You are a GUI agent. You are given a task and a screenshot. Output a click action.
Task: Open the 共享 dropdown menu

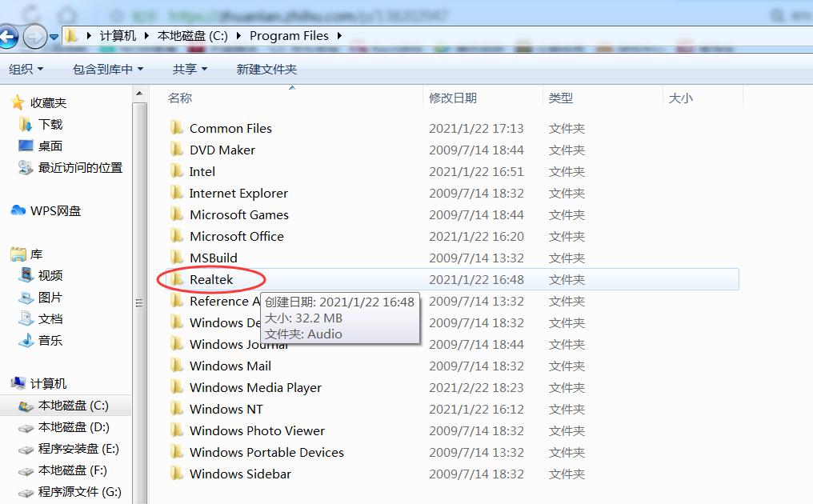pyautogui.click(x=189, y=69)
